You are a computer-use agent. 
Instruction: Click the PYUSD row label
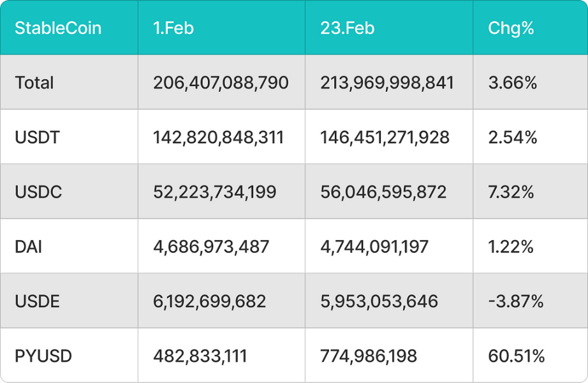43,356
